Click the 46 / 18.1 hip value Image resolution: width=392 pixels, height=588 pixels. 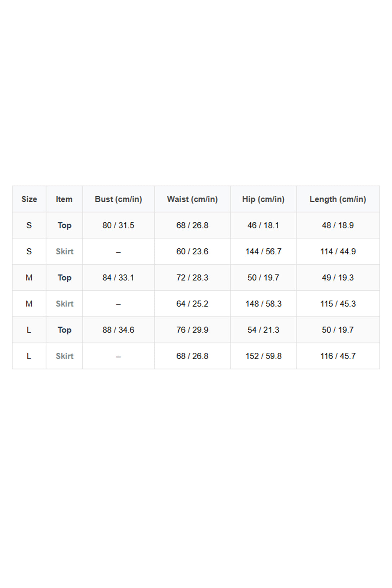(x=263, y=226)
